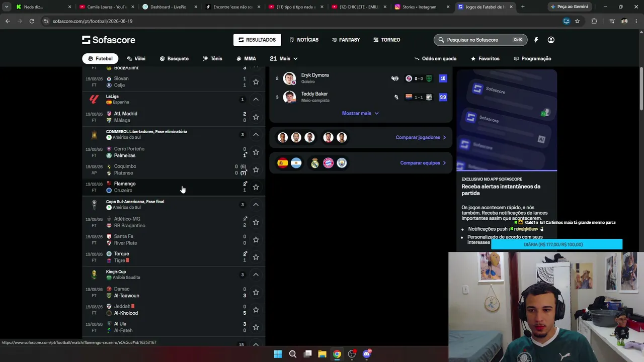Reload the page in Chrome
This screenshot has height=362, width=644.
coord(32,21)
